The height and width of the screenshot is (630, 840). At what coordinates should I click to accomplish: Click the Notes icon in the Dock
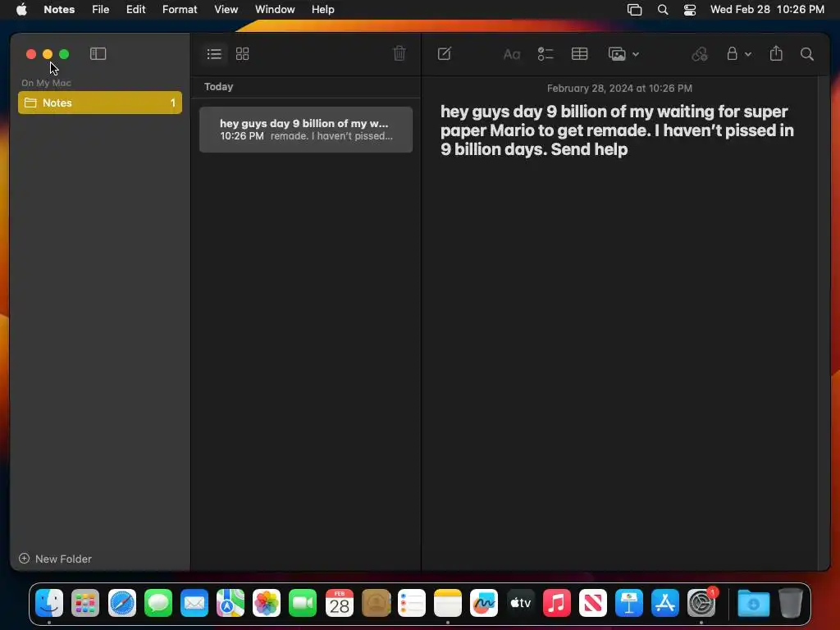(448, 603)
